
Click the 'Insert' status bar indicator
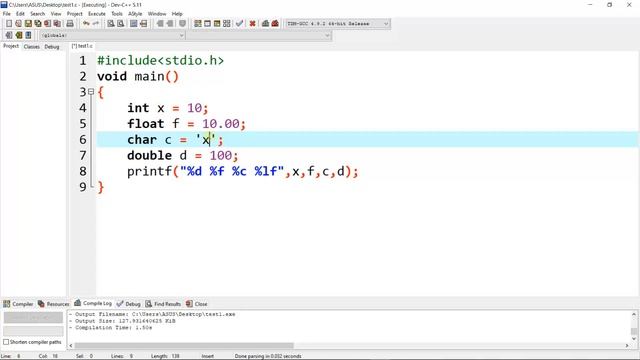[x=207, y=356]
